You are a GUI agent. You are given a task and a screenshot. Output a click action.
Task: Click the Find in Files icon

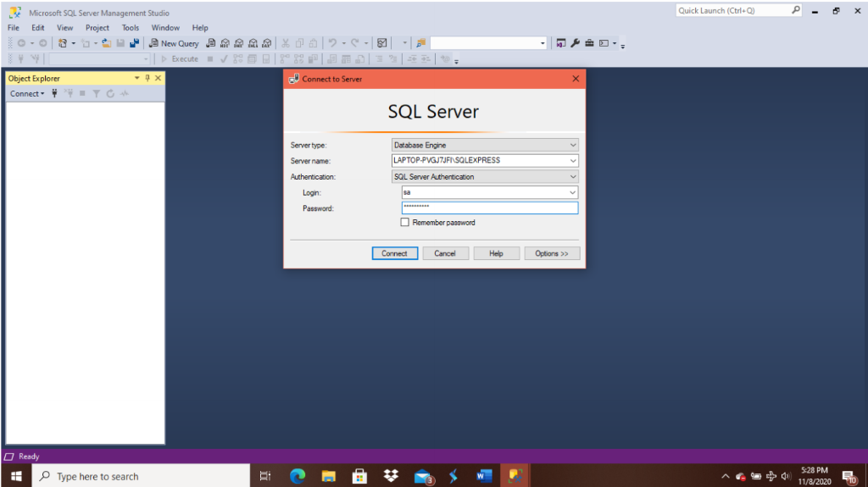420,43
